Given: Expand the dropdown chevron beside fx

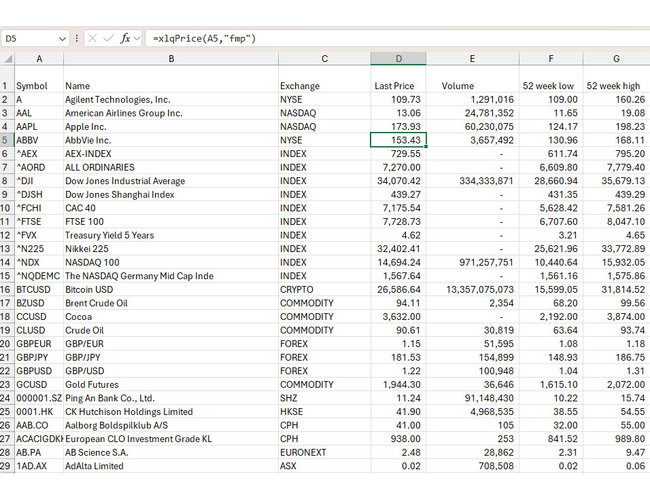Looking at the screenshot, I should pyautogui.click(x=137, y=39).
